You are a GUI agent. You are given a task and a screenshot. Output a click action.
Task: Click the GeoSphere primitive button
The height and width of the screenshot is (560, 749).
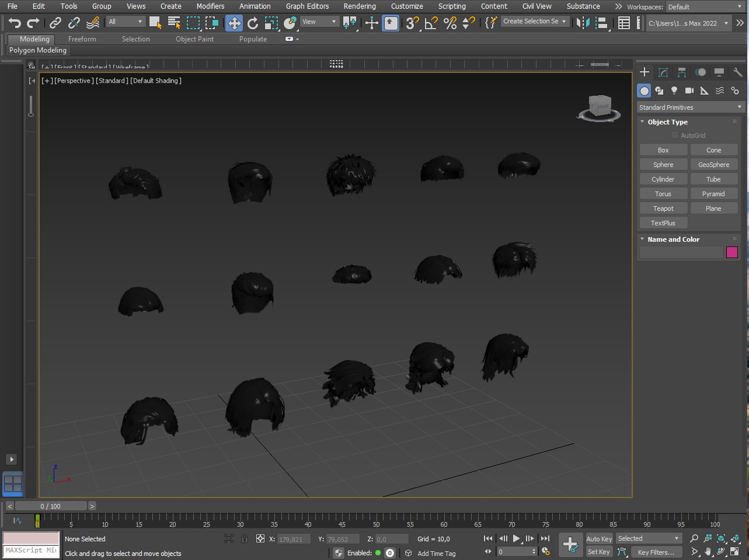713,165
